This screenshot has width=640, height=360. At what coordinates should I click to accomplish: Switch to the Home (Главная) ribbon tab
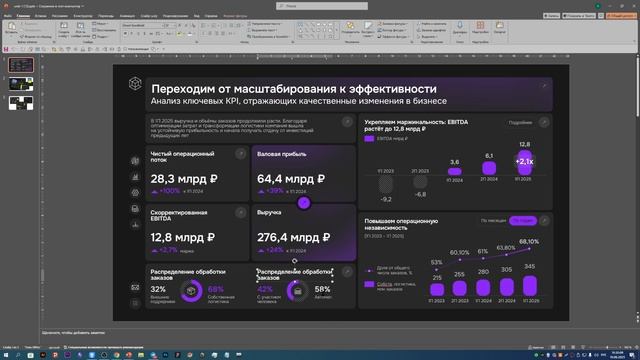point(23,16)
